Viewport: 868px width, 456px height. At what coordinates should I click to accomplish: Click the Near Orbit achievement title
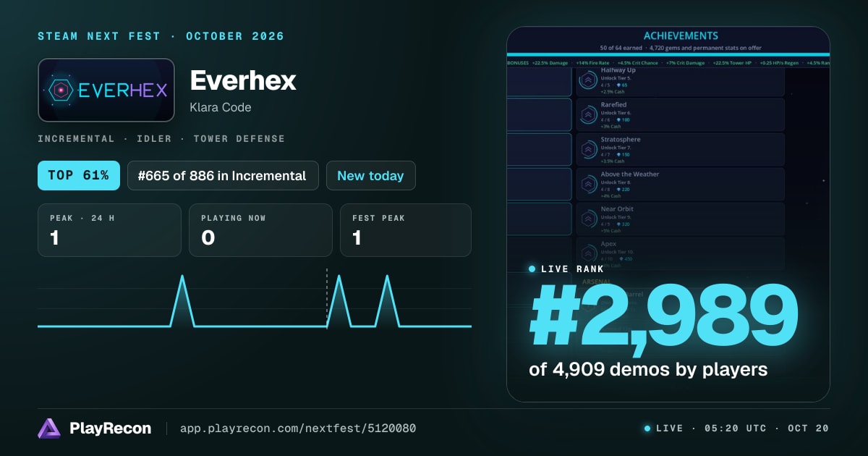[x=617, y=209]
